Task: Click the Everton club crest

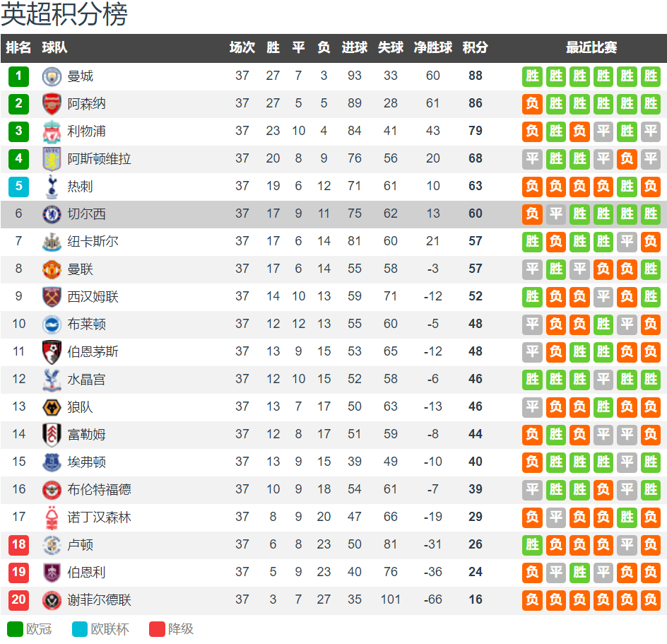Action: click(52, 462)
